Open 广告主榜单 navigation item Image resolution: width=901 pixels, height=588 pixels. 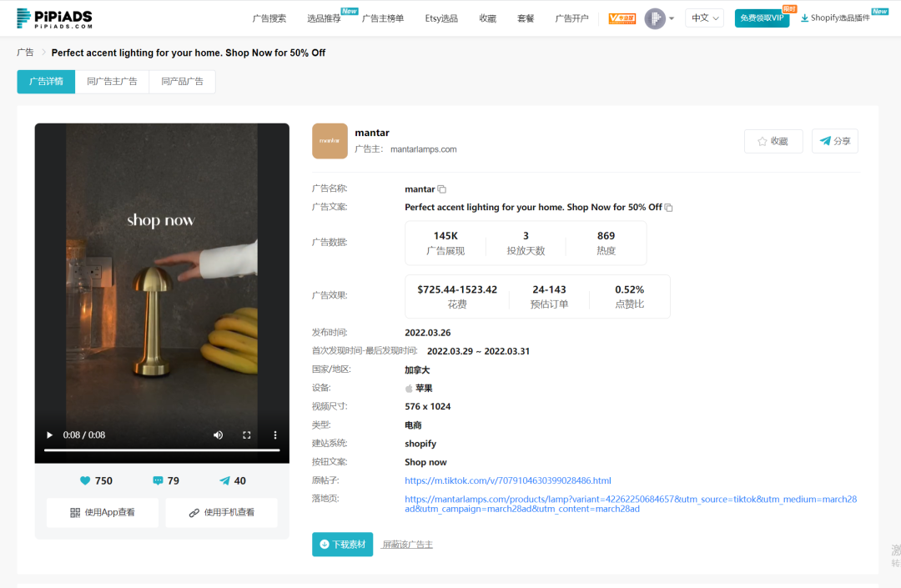coord(383,18)
